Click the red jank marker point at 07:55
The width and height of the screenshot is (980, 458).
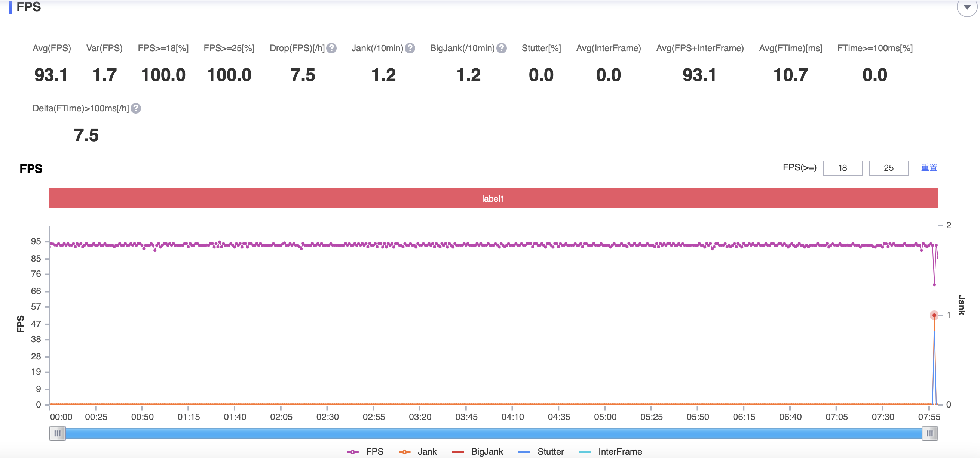(x=934, y=315)
